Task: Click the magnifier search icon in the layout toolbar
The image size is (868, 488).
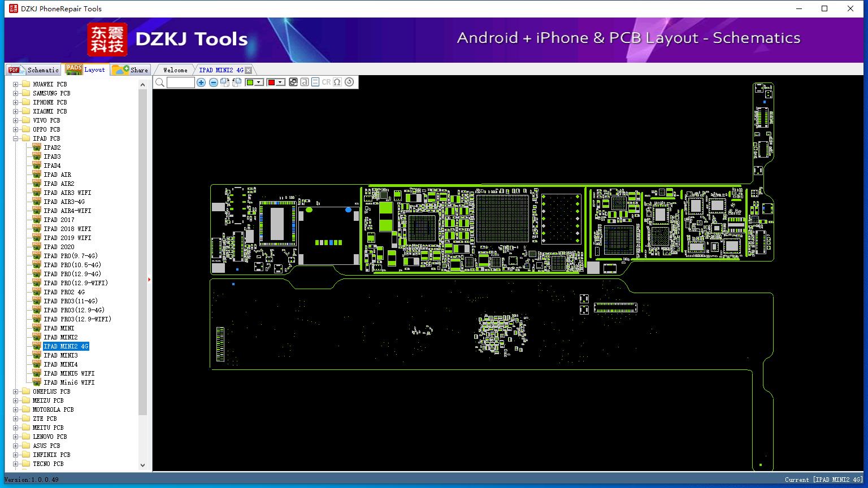Action: pos(160,82)
